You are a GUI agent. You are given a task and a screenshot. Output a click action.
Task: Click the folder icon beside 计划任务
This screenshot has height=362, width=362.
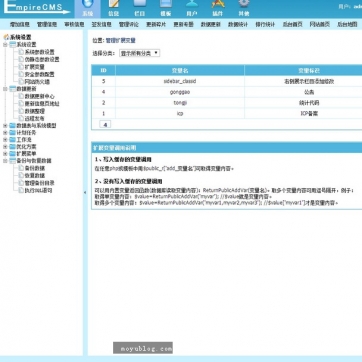click(x=13, y=133)
